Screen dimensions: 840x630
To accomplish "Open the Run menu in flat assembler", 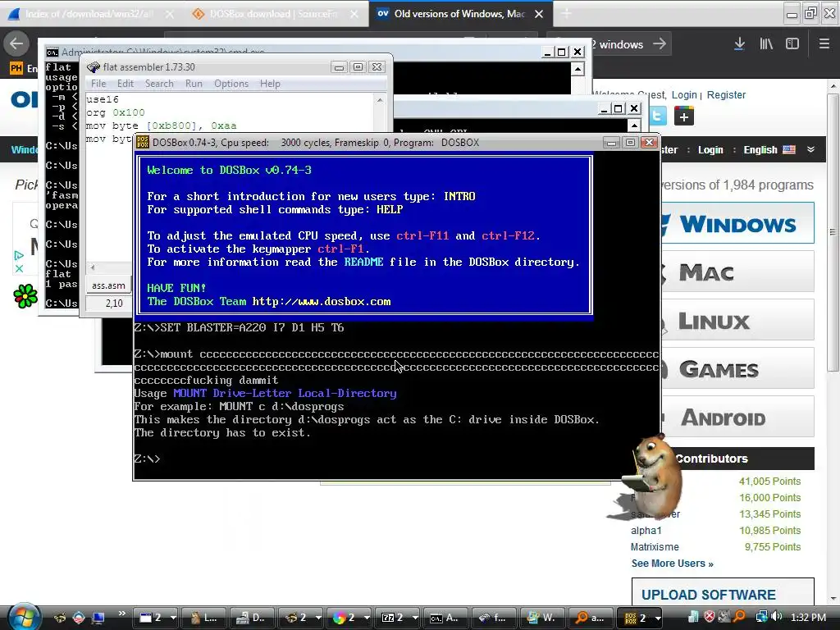I will click(x=194, y=84).
